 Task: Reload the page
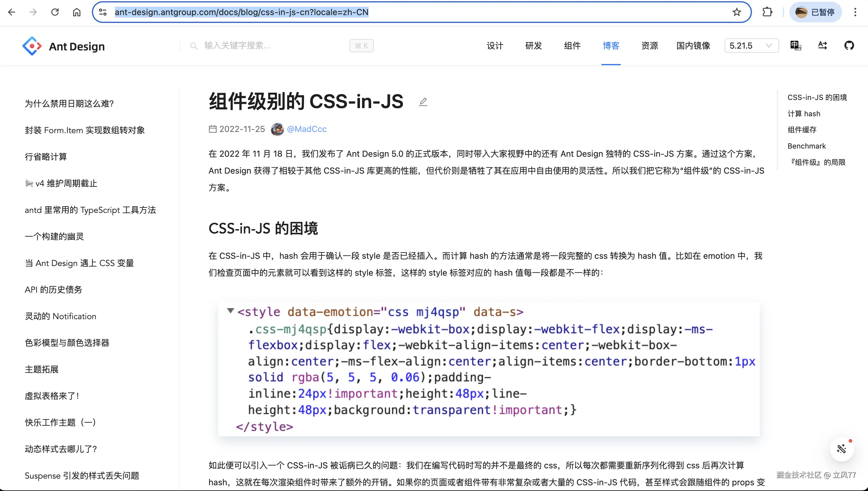click(x=55, y=12)
